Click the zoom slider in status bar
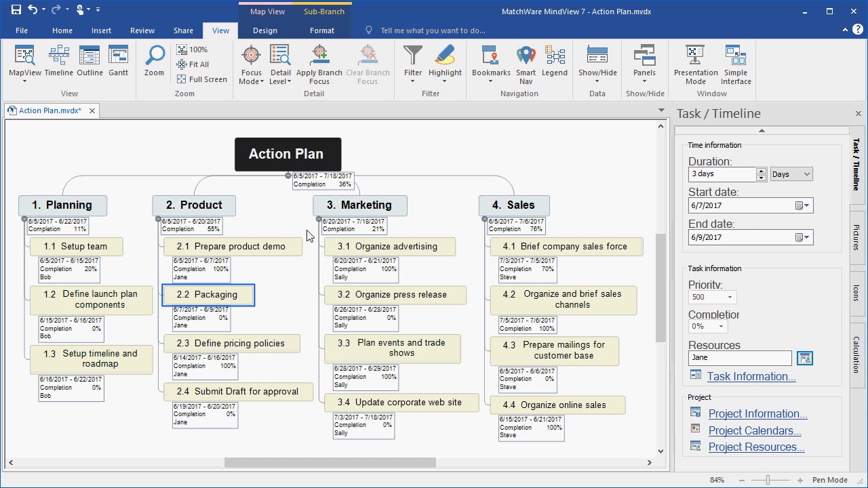 (x=768, y=481)
